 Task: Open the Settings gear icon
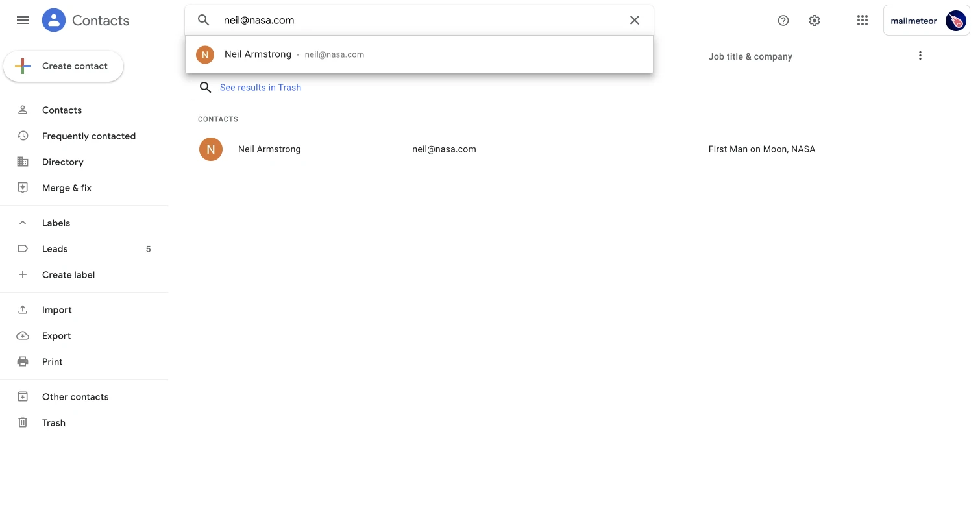point(815,20)
